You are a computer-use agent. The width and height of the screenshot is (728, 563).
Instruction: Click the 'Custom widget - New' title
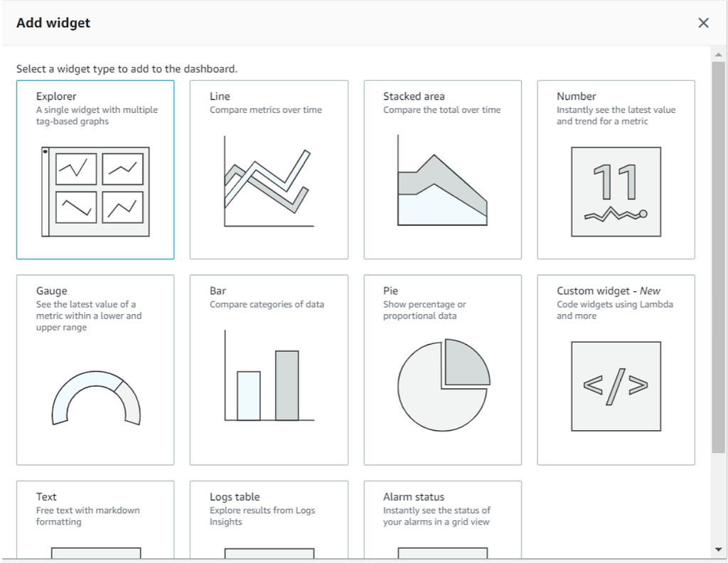pos(609,291)
